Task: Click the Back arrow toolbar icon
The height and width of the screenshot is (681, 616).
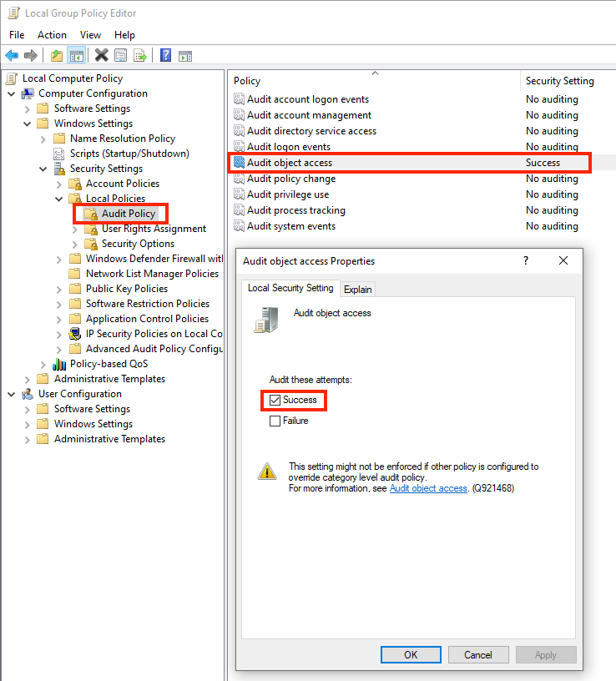Action: click(12, 56)
